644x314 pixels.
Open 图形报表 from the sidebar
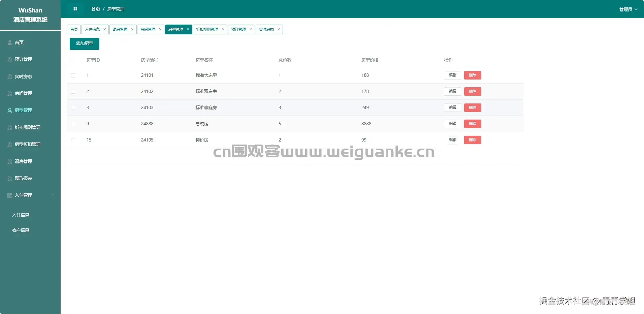click(30, 178)
